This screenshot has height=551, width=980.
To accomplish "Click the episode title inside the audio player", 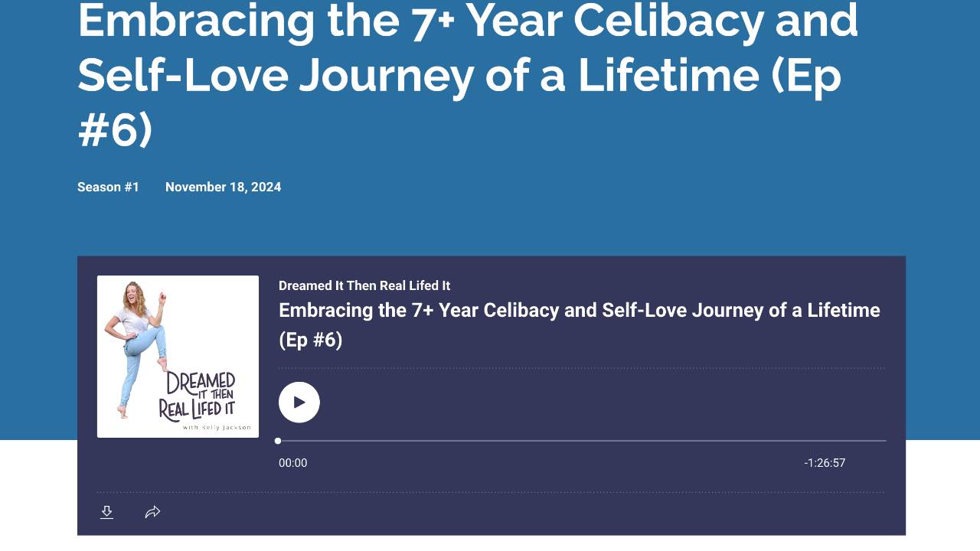I will (579, 311).
